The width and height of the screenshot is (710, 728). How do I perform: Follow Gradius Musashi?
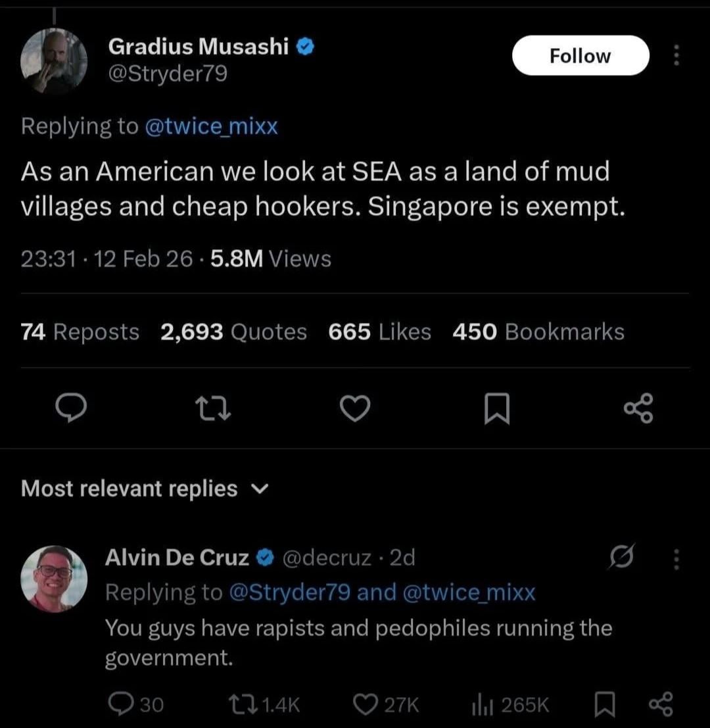580,56
